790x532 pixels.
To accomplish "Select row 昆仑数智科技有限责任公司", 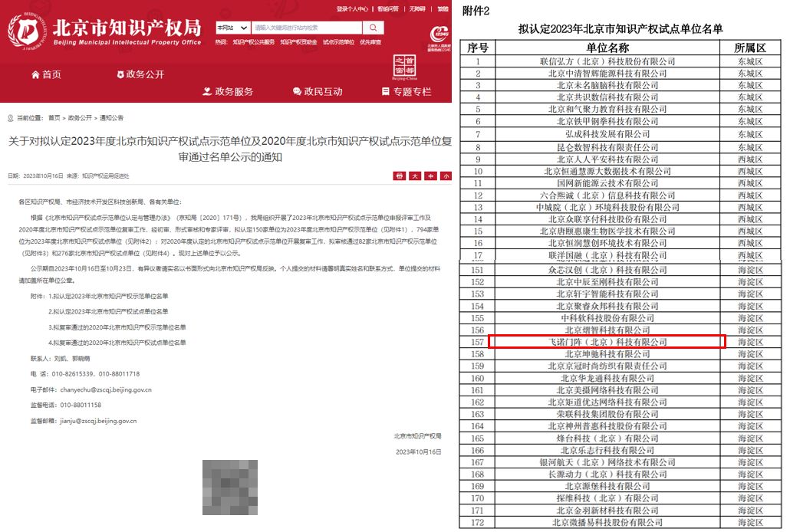I will [620, 147].
